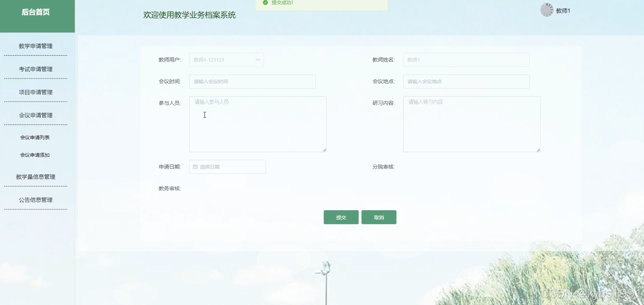Click the resize handle of 参与人员 text area
This screenshot has width=644, height=305.
[x=324, y=150]
